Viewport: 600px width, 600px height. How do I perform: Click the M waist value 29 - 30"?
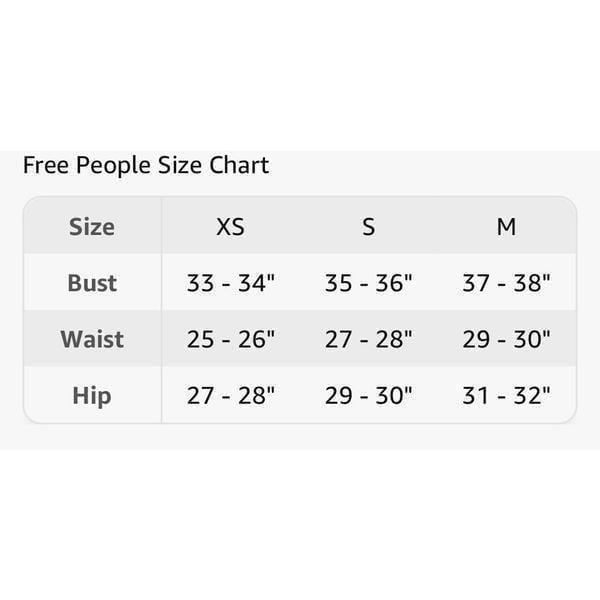point(506,339)
